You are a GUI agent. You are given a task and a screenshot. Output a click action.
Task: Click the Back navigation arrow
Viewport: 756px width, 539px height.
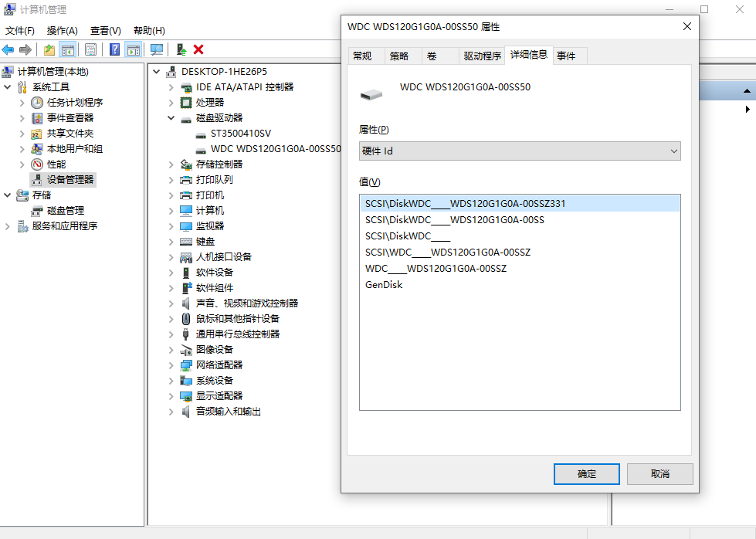tap(8, 48)
